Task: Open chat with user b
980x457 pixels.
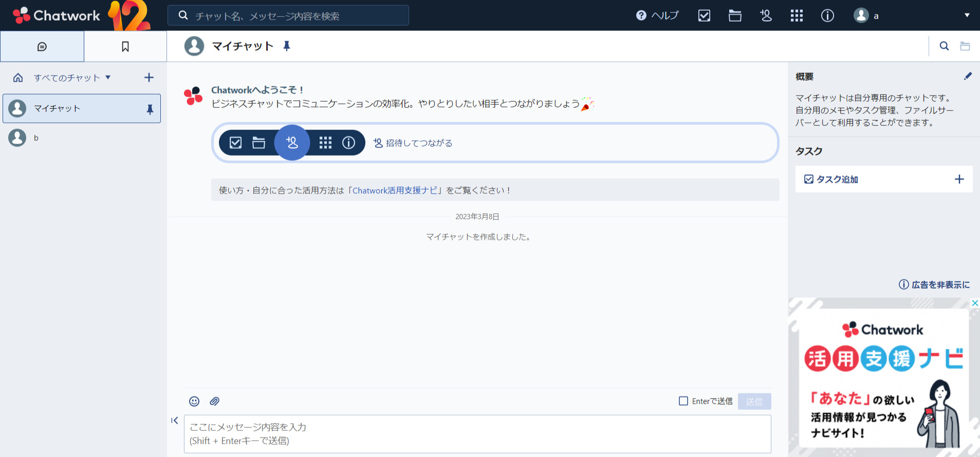Action: click(x=82, y=138)
